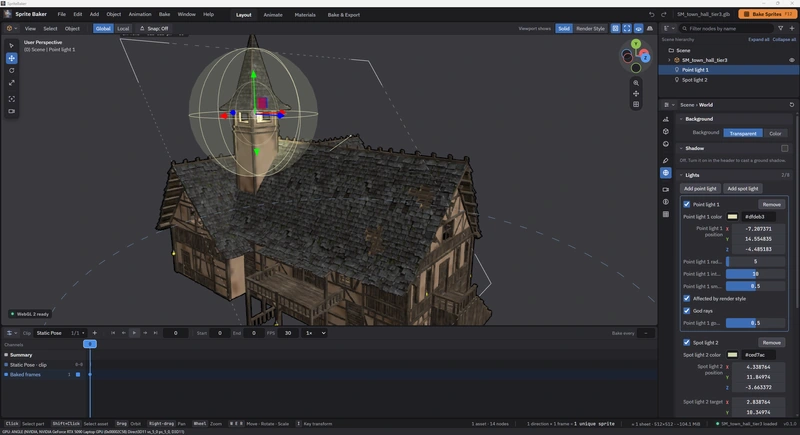Uncheck the Point light 1 checkbox
The width and height of the screenshot is (800, 435).
coord(687,204)
